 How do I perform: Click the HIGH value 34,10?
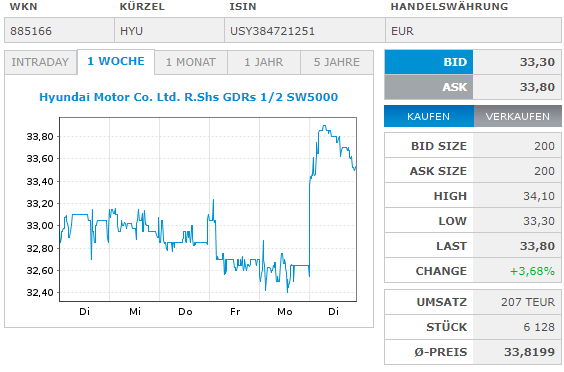pos(539,196)
